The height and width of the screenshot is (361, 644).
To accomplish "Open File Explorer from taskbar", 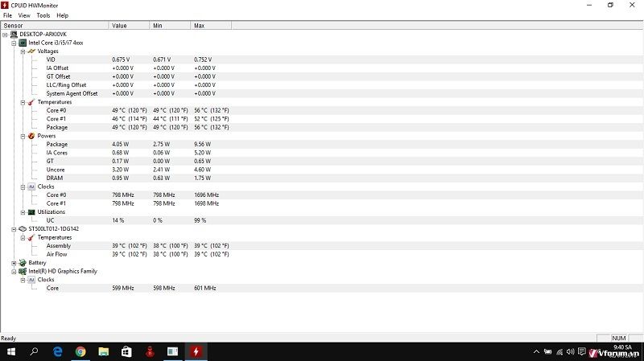I will coord(104,351).
